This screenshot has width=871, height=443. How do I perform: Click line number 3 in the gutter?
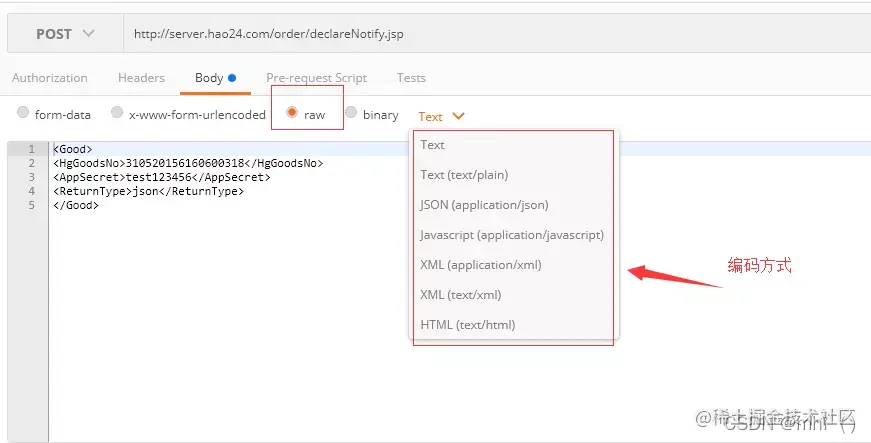[32, 177]
